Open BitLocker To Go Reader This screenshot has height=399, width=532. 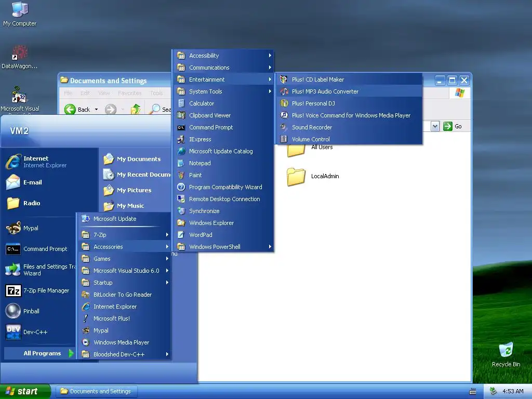click(125, 295)
